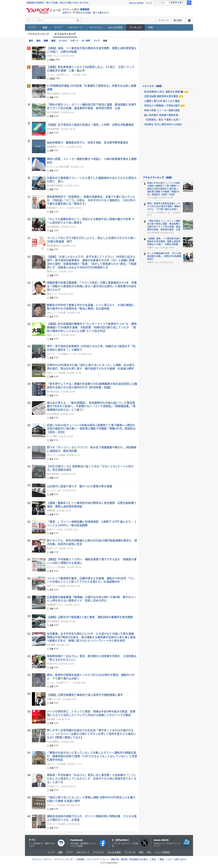
Task: Open the プライバシーポリシー footer link
Action: click(42, 859)
